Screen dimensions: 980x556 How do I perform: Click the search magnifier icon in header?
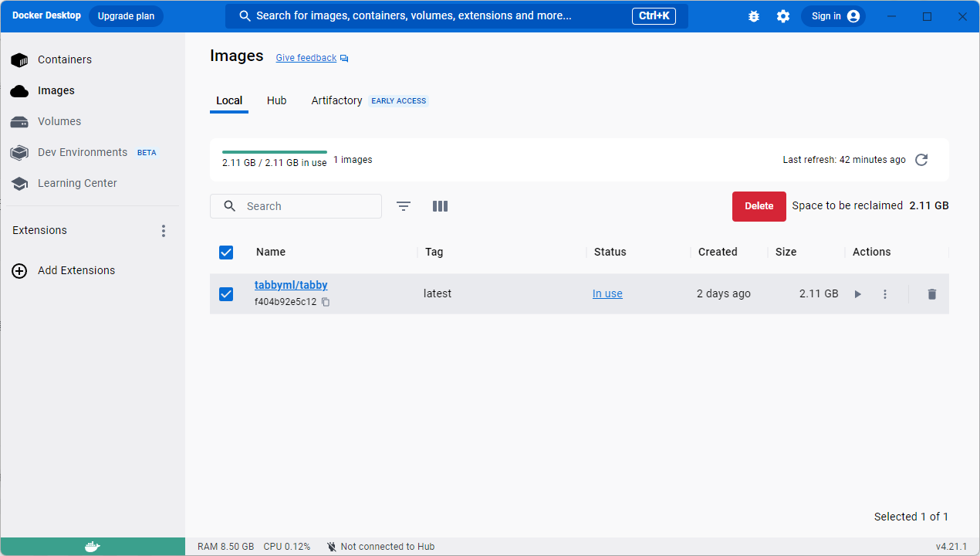pyautogui.click(x=245, y=16)
